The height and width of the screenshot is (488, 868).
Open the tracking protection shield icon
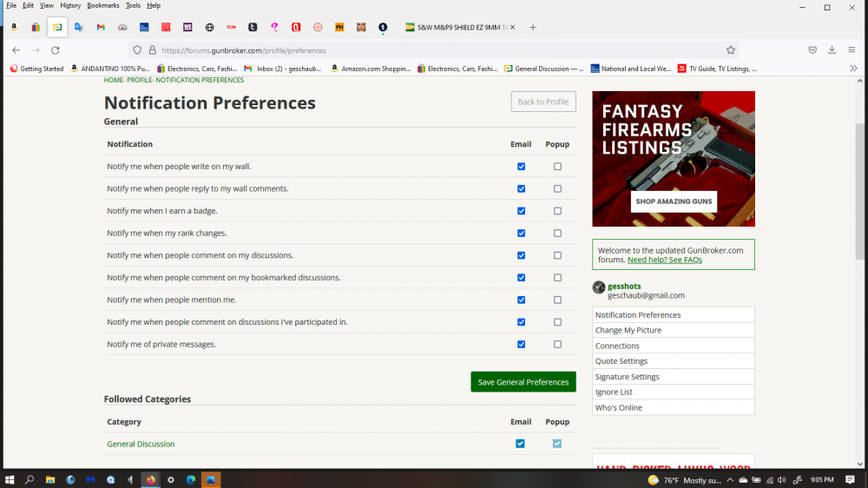(x=137, y=50)
